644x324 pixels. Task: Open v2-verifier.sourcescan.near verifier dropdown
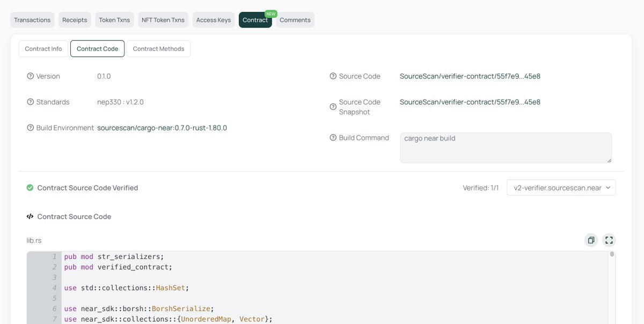[x=561, y=188]
